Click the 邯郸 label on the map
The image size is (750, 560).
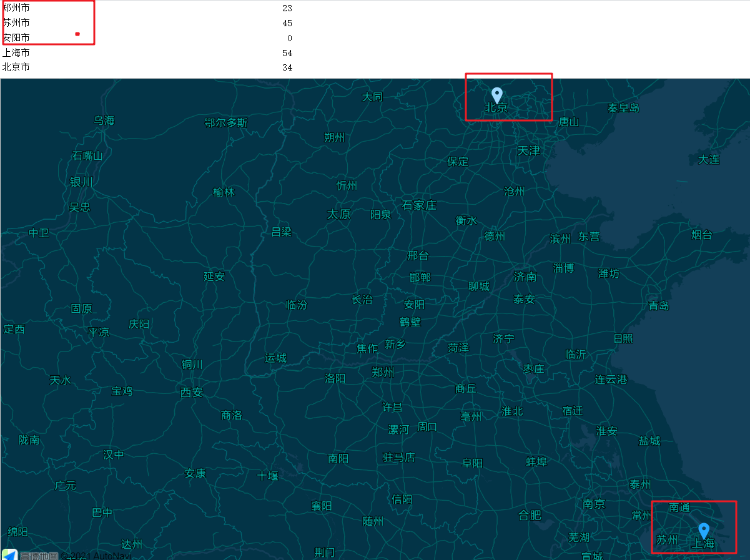(x=420, y=277)
